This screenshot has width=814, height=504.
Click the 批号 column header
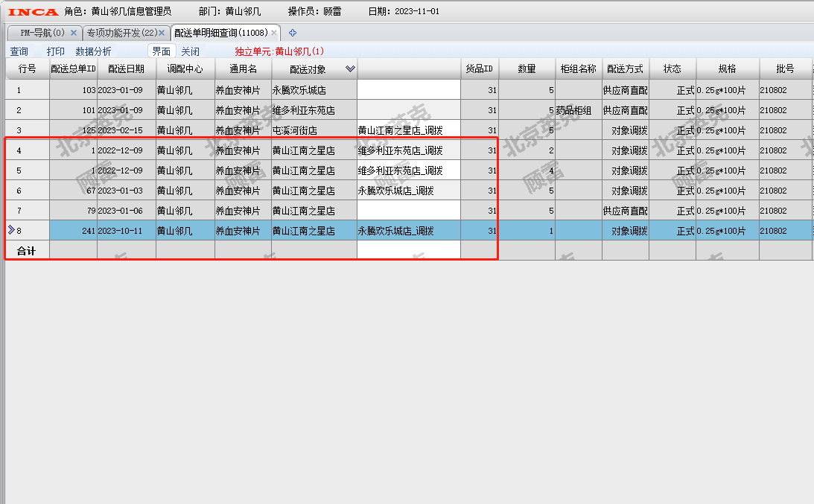pyautogui.click(x=786, y=68)
